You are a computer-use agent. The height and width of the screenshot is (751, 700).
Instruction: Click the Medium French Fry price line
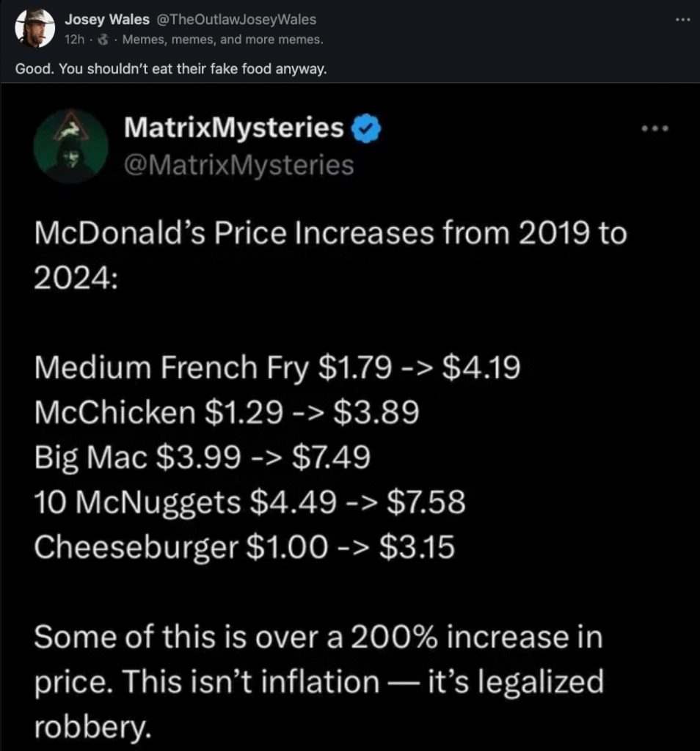277,367
